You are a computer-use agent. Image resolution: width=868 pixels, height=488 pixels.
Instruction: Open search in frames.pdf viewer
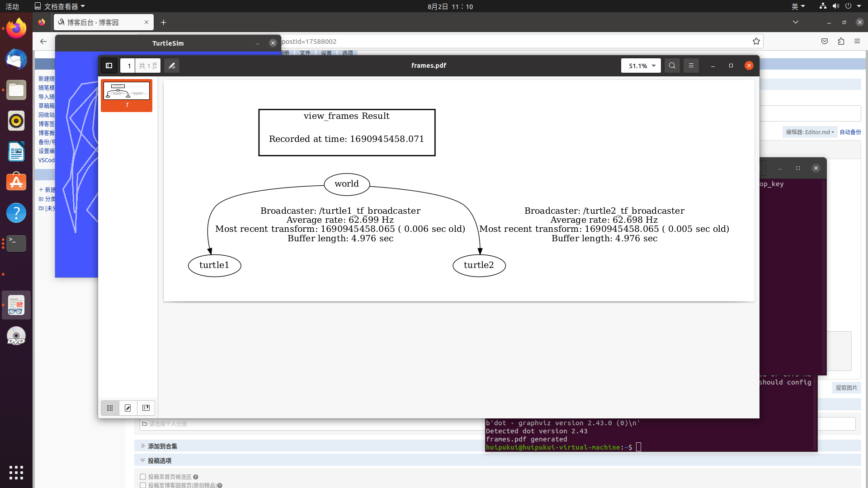point(672,66)
